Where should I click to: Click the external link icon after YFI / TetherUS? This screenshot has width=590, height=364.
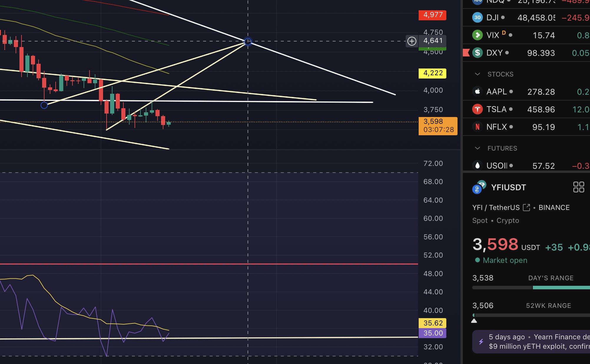click(x=526, y=208)
